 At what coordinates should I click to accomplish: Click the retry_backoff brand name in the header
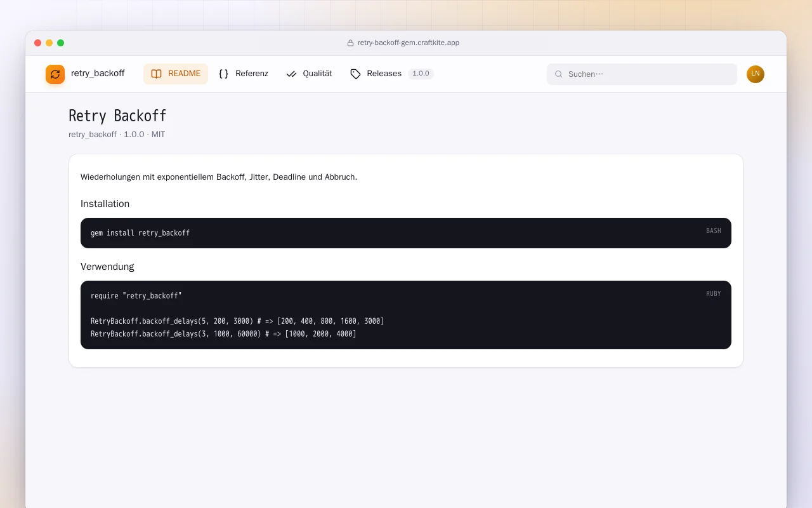click(98, 74)
